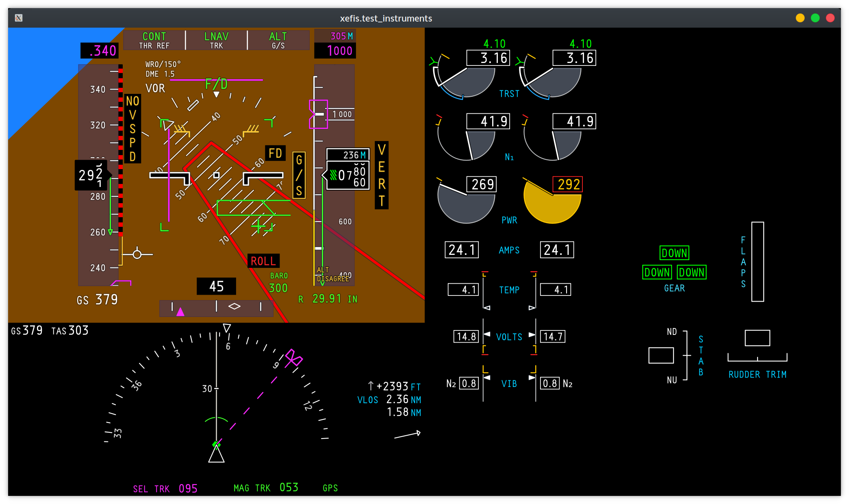The width and height of the screenshot is (849, 504).
Task: Click the BARO 300 minimums readout
Action: point(278,283)
